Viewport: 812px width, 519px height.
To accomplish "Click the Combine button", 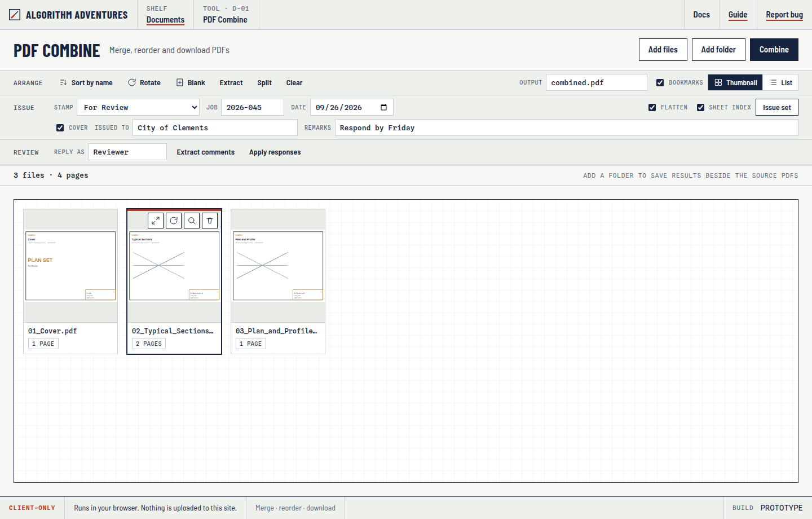I will [x=774, y=50].
